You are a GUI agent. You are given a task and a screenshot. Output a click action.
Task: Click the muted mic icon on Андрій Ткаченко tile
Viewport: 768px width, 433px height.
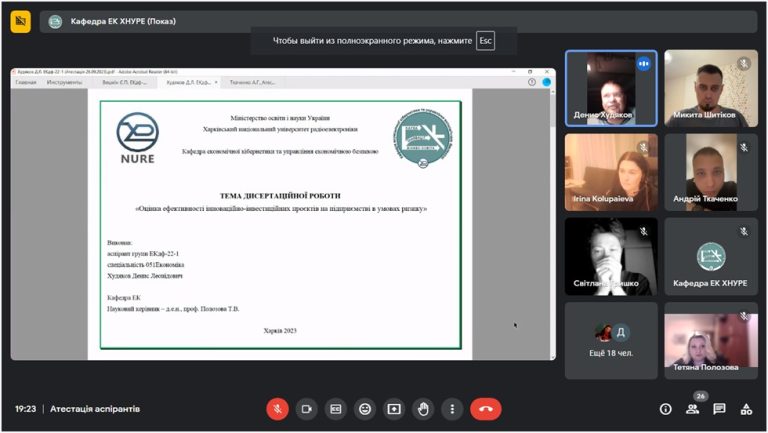(744, 147)
